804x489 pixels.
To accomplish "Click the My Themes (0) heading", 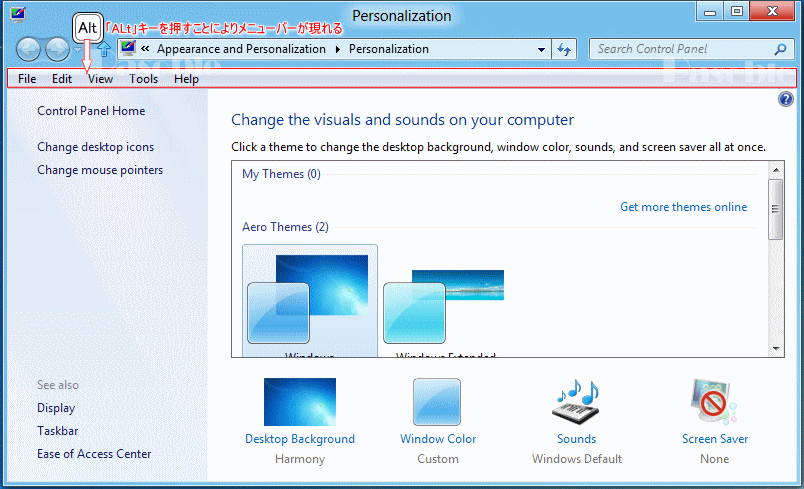I will point(281,174).
